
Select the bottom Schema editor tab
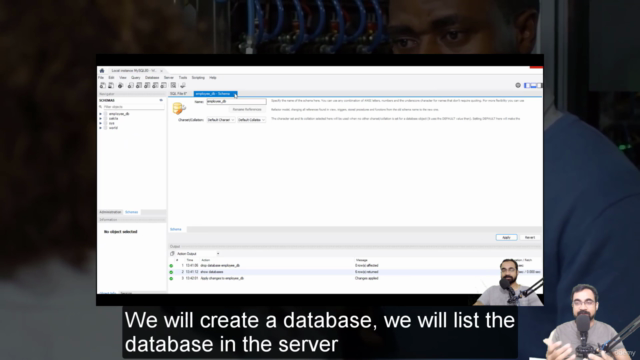coord(176,229)
